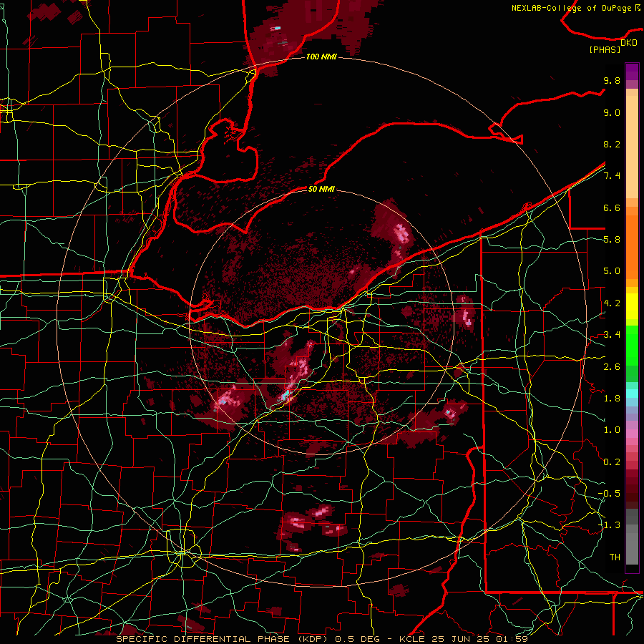This screenshot has width=644, height=644.
Task: Click the TH threshold label on the legend
Action: point(615,557)
